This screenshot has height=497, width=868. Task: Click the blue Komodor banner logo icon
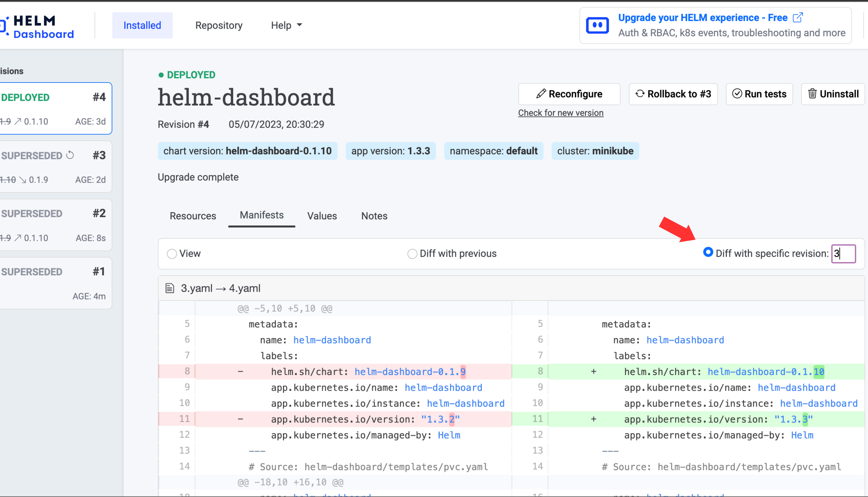(597, 26)
